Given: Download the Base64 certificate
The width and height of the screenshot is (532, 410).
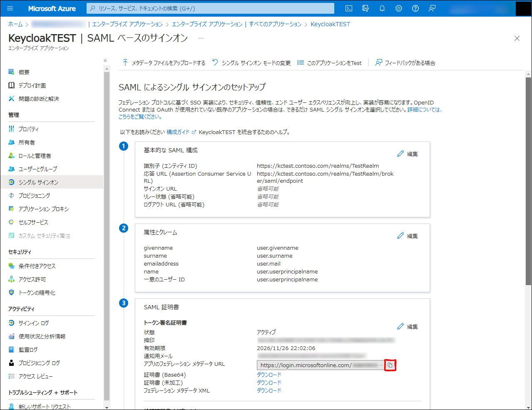Looking at the screenshot, I should click(269, 375).
